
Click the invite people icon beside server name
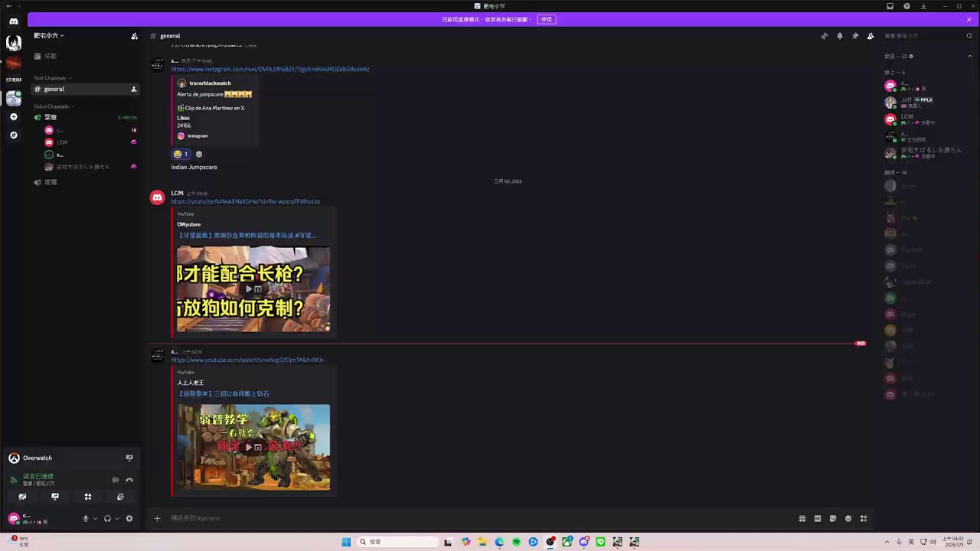click(x=135, y=36)
